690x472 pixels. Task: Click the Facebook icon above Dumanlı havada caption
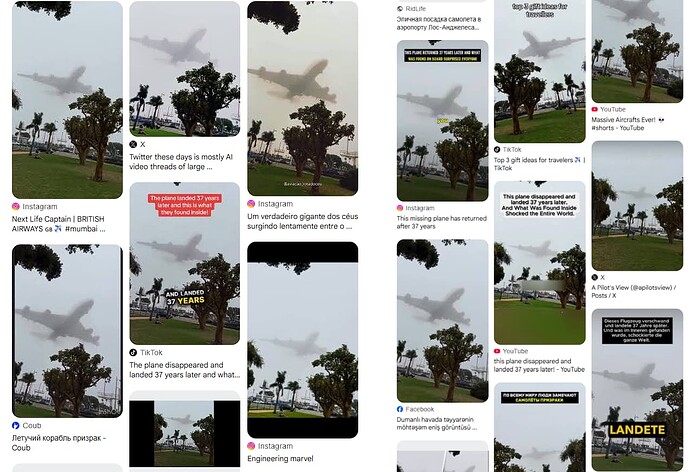[x=400, y=409]
